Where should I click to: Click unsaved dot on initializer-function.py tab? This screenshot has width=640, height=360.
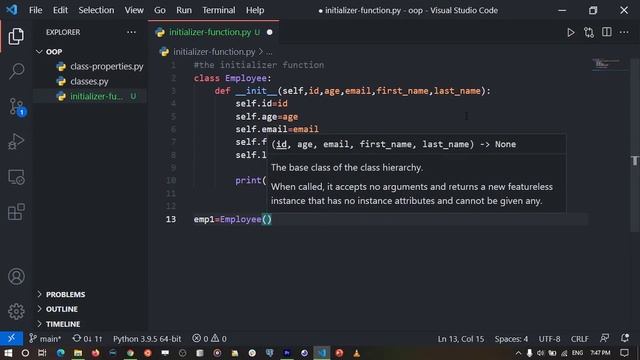coord(269,32)
